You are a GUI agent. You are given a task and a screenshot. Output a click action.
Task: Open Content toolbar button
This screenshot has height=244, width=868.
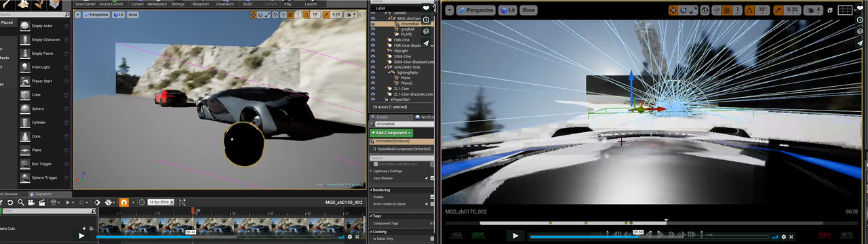[x=137, y=4]
